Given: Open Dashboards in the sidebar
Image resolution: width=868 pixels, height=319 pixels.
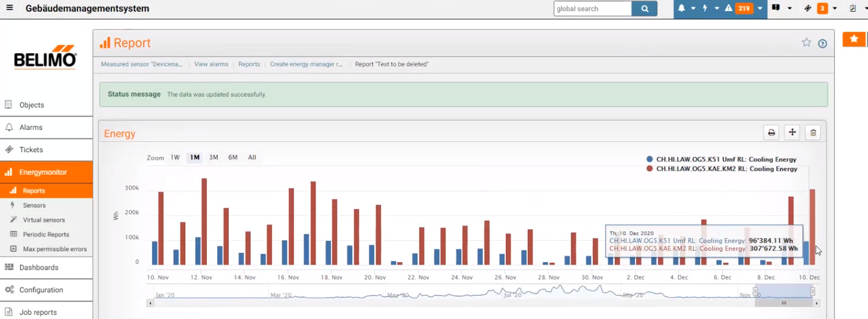Looking at the screenshot, I should 39,268.
